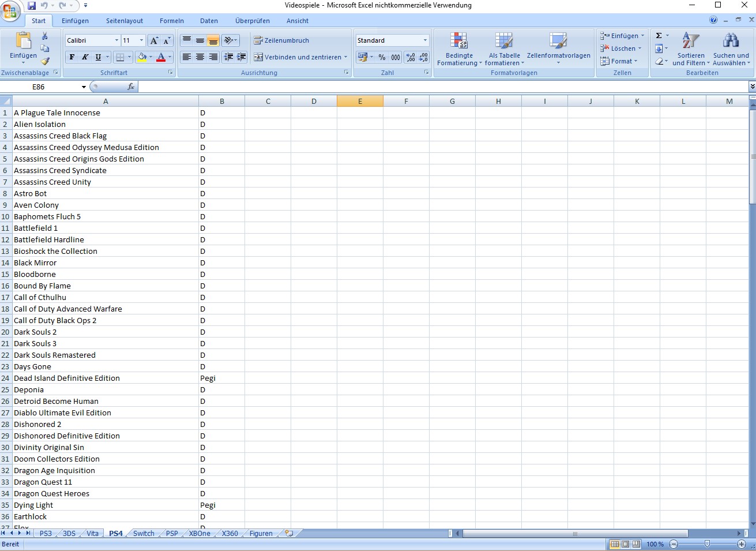Apply the yellow fill color bucket

[142, 57]
